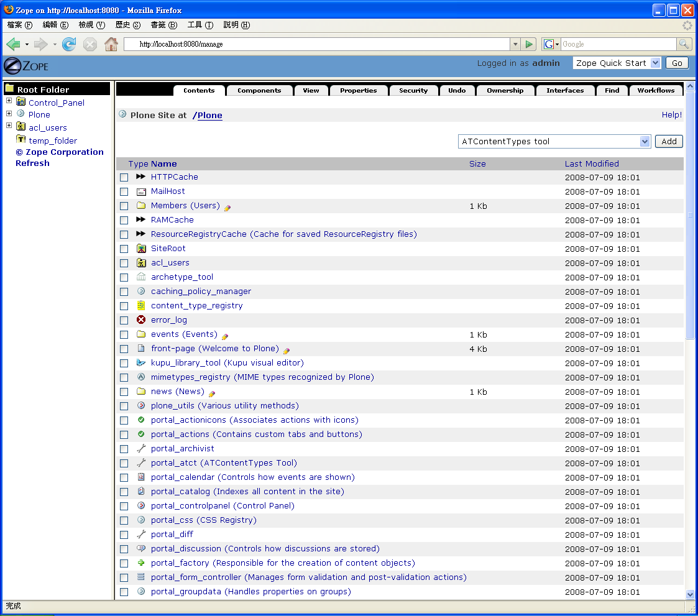The width and height of the screenshot is (698, 616).
Task: Open the Workflows tab
Action: point(656,90)
